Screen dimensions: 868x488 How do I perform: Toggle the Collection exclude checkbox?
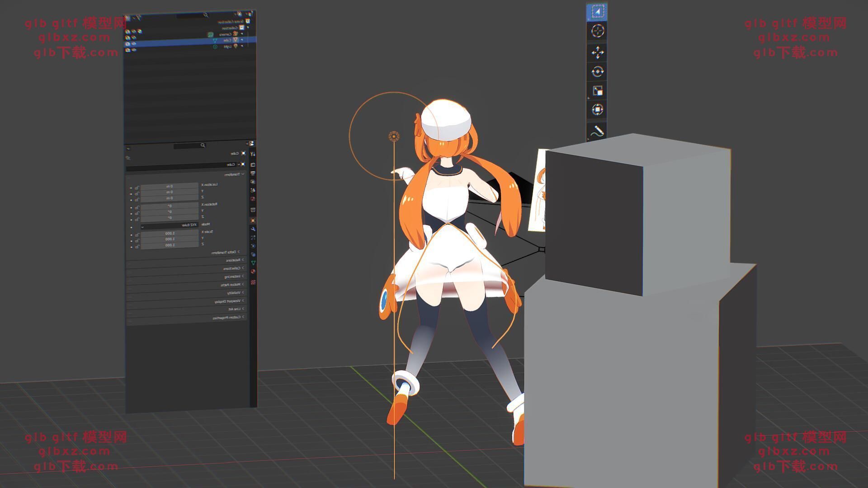tap(140, 31)
